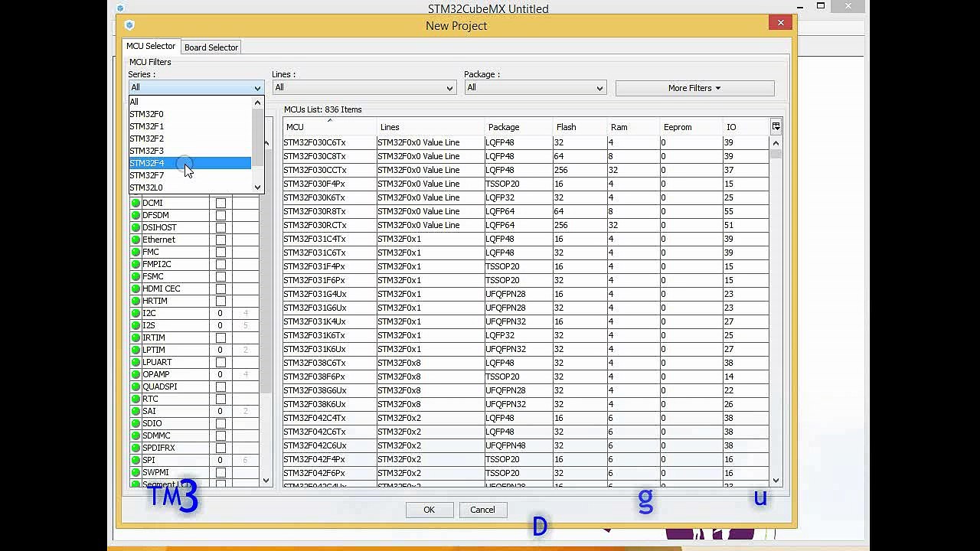This screenshot has height=551, width=980.
Task: Click green status icon next to OPAMP
Action: [136, 374]
